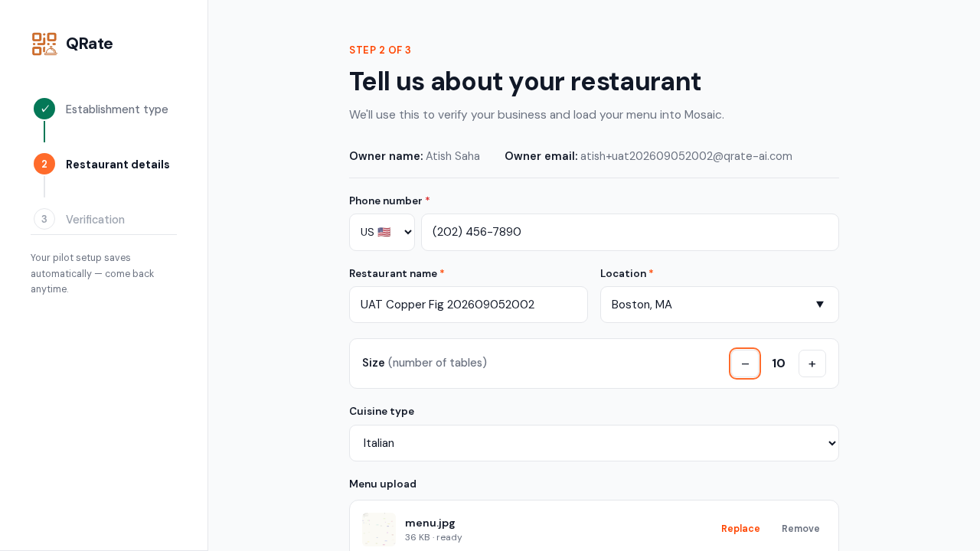This screenshot has height=551, width=980.
Task: Click the menu.jpg file name
Action: click(430, 523)
